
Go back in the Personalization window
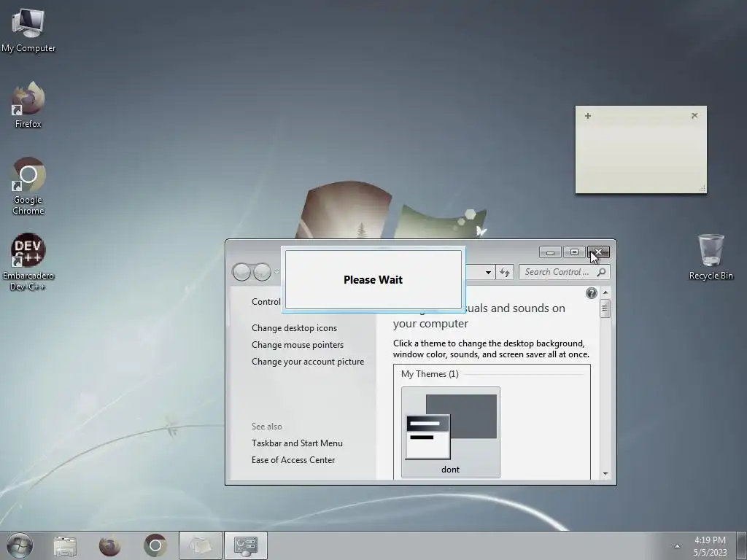click(241, 272)
